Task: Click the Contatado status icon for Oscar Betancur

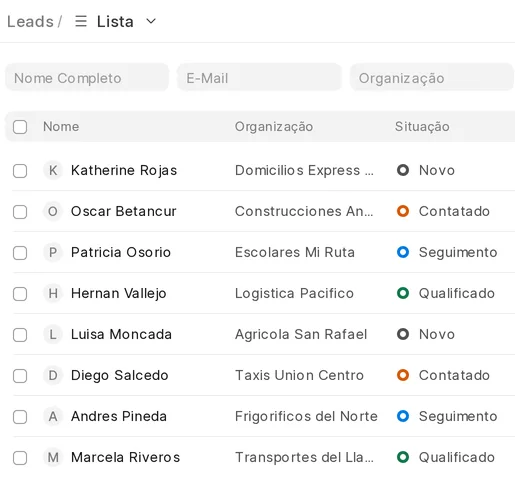Action: [403, 211]
